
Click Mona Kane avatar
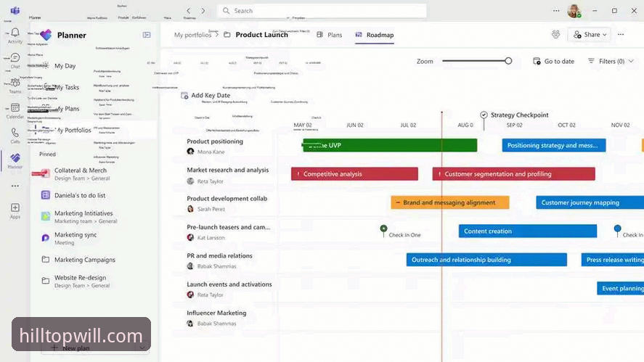[190, 152]
